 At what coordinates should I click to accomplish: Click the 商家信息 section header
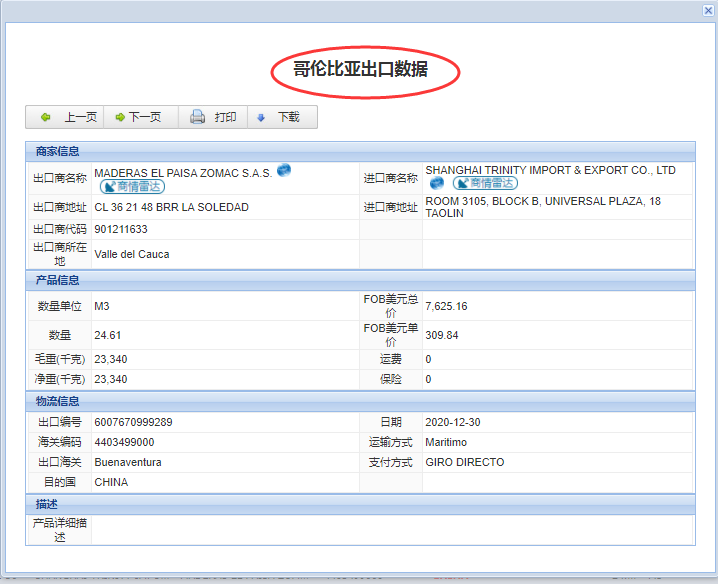tap(58, 152)
